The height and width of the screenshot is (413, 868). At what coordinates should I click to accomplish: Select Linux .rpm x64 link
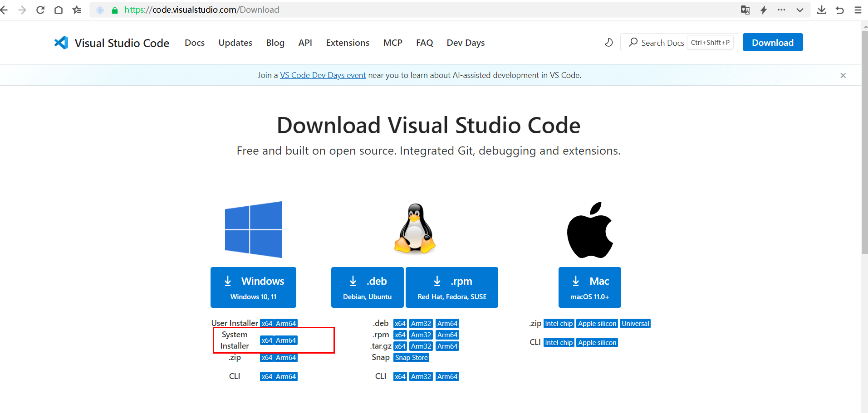[400, 335]
